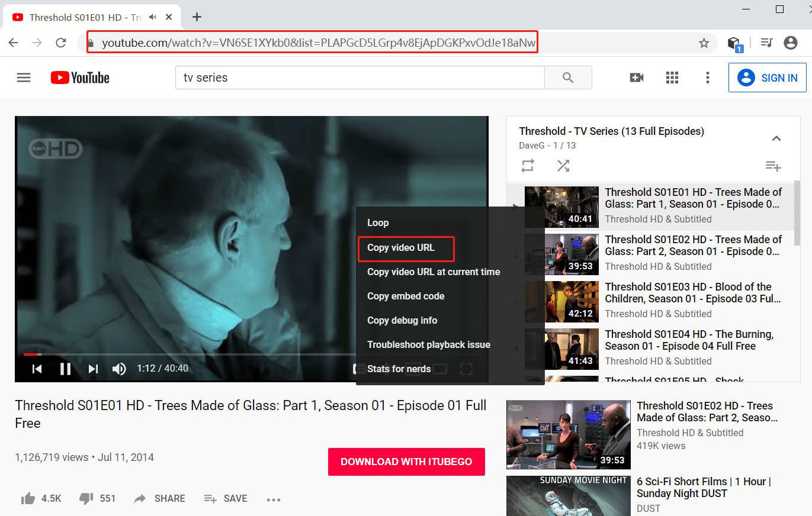This screenshot has width=812, height=516.
Task: Open the YouTube hamburger guide menu
Action: pyautogui.click(x=24, y=78)
